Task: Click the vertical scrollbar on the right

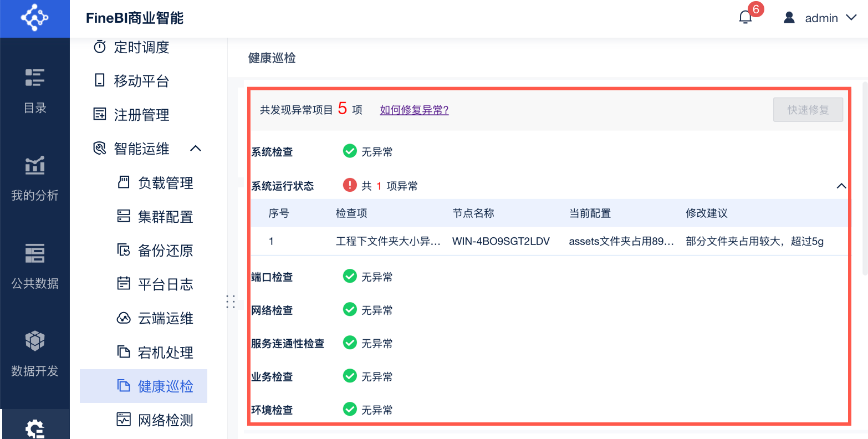Action: click(865, 177)
